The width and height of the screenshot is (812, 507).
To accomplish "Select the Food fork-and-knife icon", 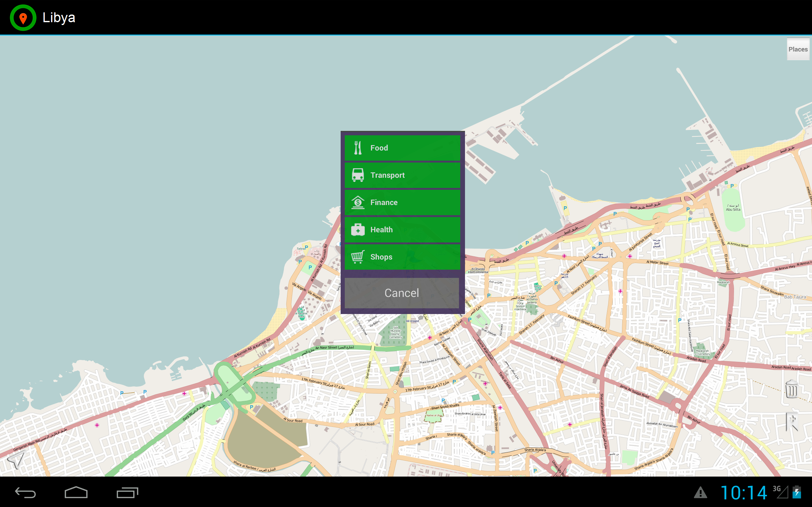I will pyautogui.click(x=358, y=148).
